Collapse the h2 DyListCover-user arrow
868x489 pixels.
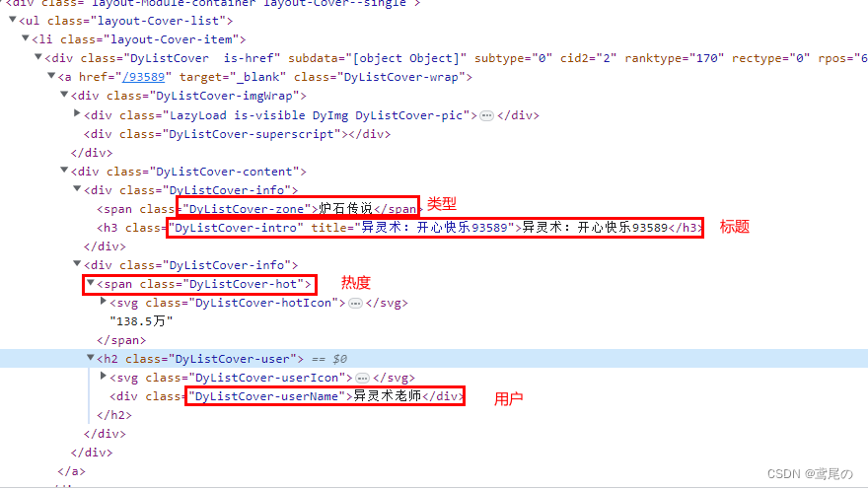pos(90,358)
